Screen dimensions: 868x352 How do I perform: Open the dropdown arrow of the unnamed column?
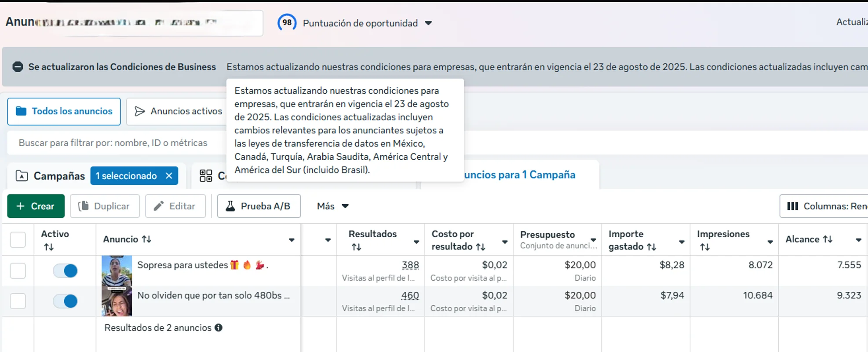328,240
